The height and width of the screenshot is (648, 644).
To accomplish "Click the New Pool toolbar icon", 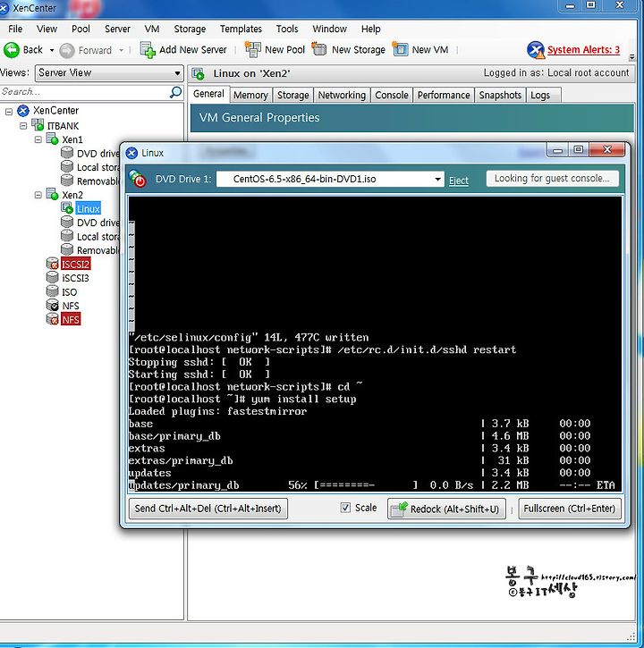I will point(253,49).
